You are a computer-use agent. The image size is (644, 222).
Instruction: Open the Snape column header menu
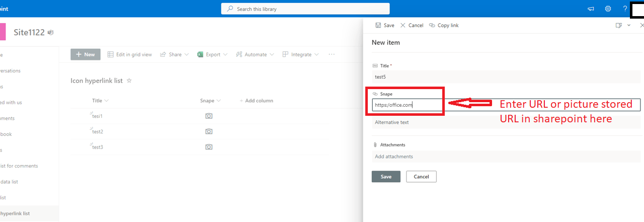click(210, 101)
